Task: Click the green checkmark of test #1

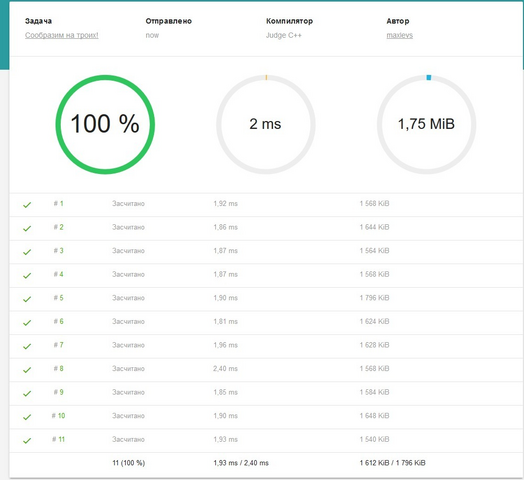Action: coord(27,205)
